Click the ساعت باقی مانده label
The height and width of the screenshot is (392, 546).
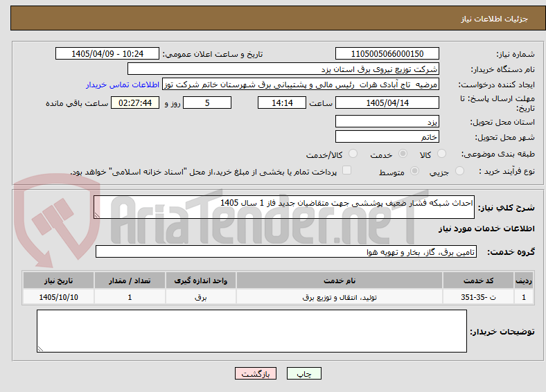click(77, 103)
